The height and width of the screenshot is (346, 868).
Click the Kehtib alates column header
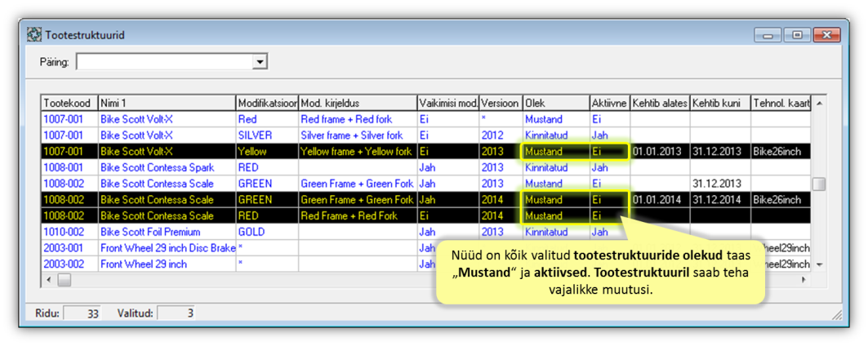click(661, 104)
